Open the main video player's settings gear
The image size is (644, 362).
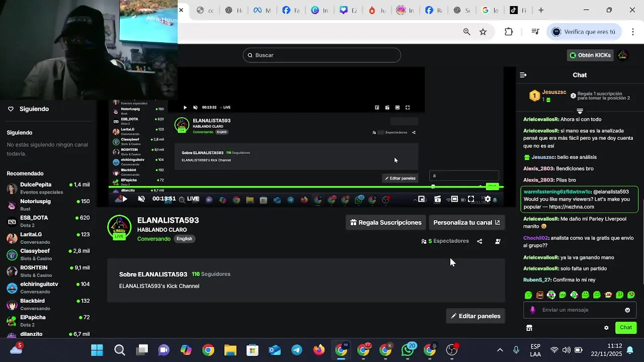tap(487, 199)
